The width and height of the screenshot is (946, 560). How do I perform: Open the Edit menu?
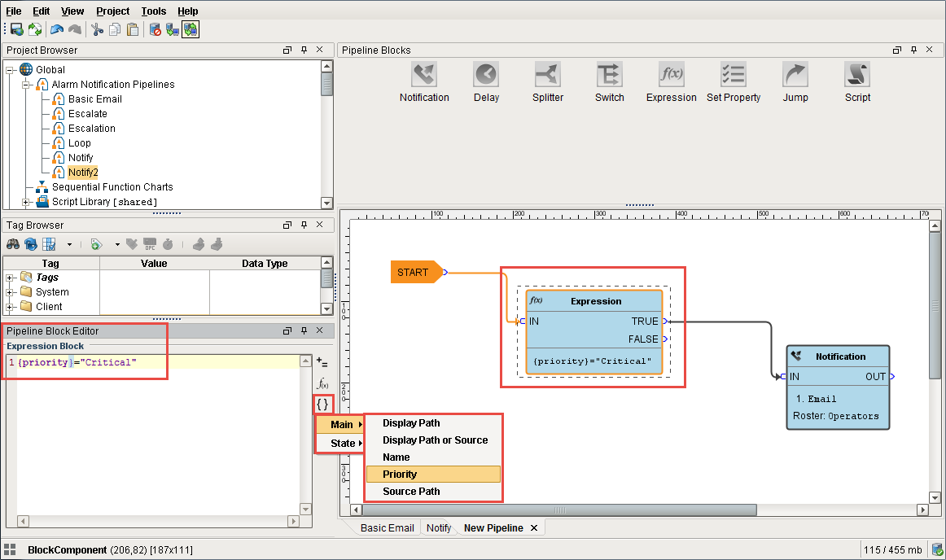(x=41, y=11)
